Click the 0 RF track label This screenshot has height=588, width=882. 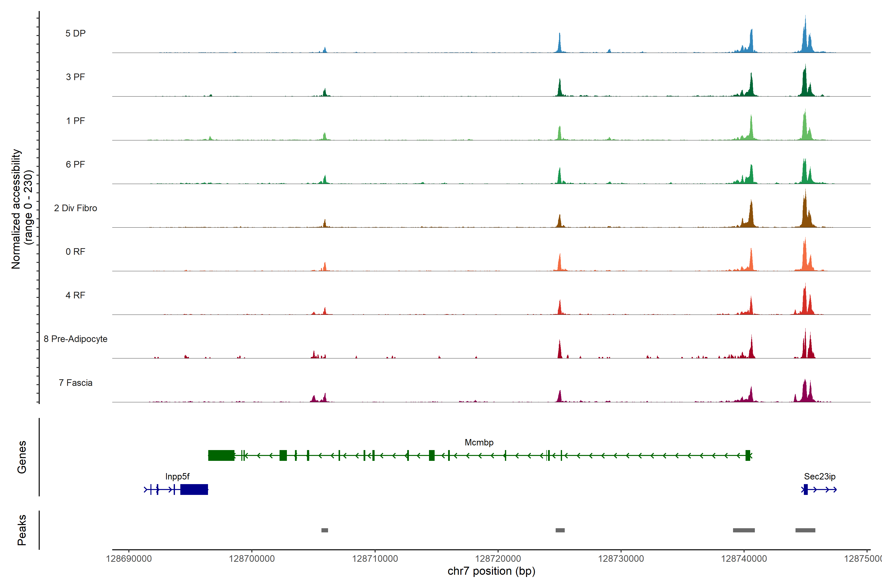coord(75,252)
